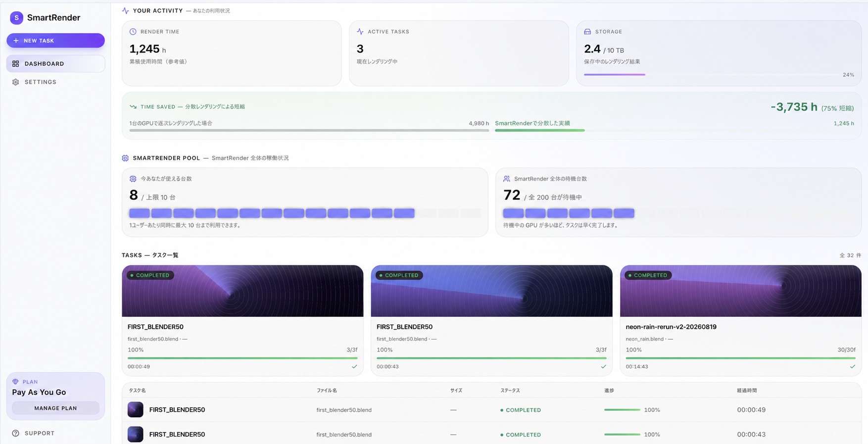
Task: Click thumbnail icon of the 00:00:43 table row
Action: pyautogui.click(x=135, y=434)
